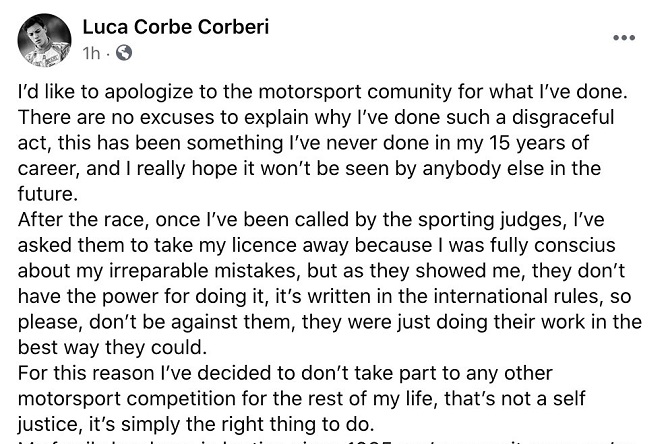Click the opening line about apologizing to motorsport comunity

tap(322, 92)
